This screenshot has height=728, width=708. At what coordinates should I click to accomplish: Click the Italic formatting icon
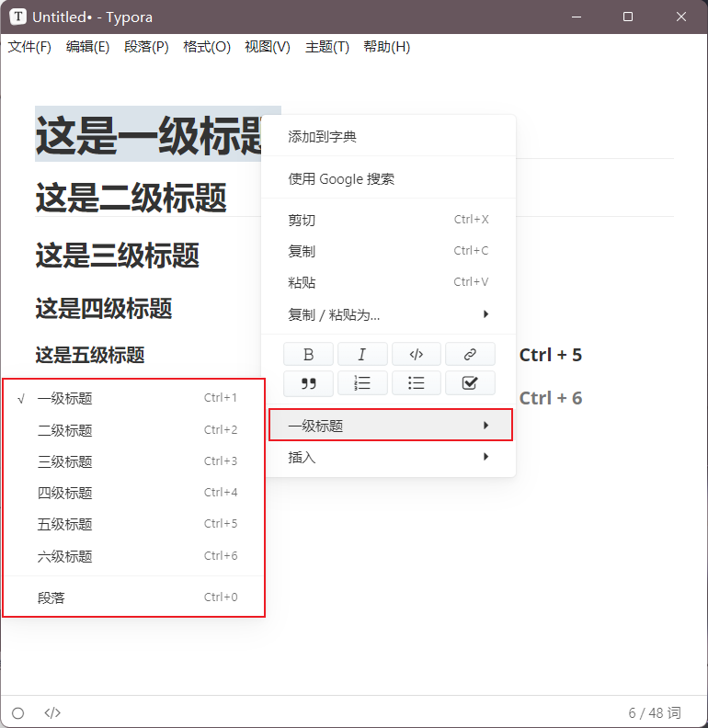[x=361, y=355]
